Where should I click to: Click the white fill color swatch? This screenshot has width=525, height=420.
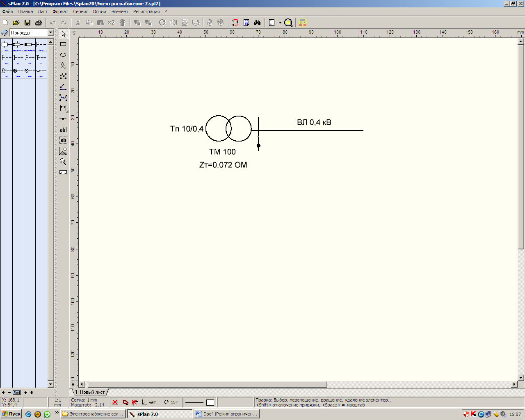[210, 402]
